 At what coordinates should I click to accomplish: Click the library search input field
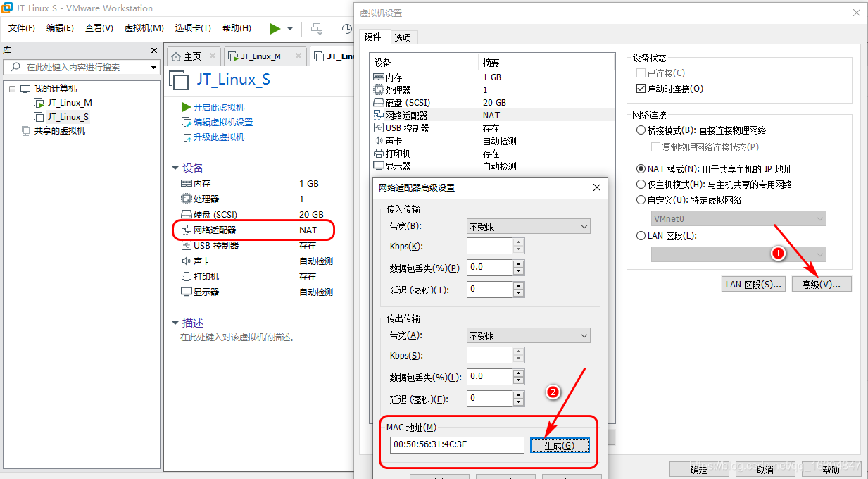pyautogui.click(x=76, y=67)
